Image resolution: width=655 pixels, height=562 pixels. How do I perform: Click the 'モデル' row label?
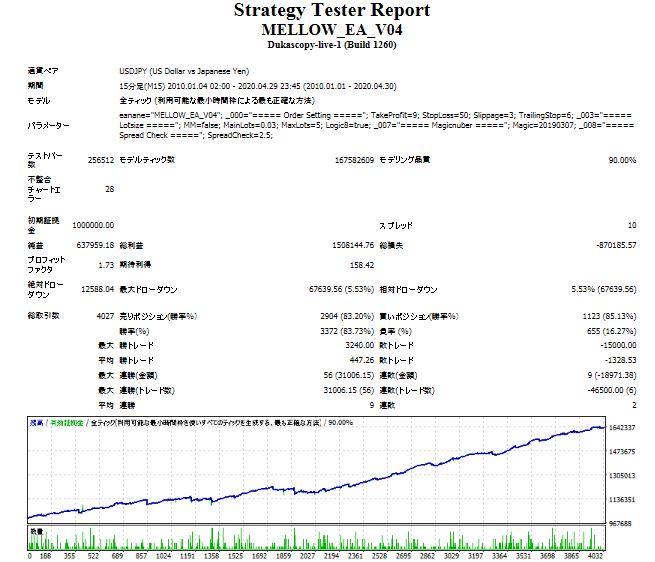39,101
